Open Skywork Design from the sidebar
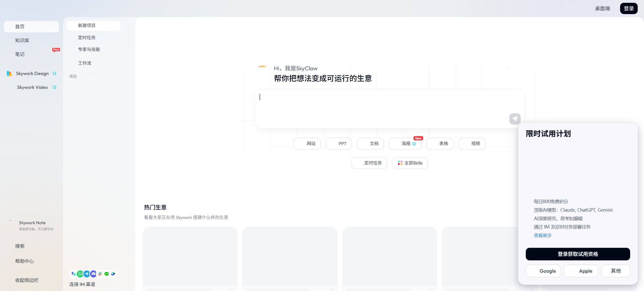644x291 pixels. [x=31, y=73]
